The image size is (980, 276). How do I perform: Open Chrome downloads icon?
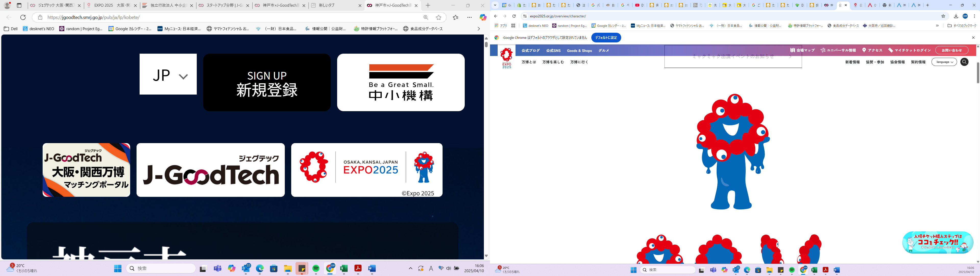[x=956, y=16]
